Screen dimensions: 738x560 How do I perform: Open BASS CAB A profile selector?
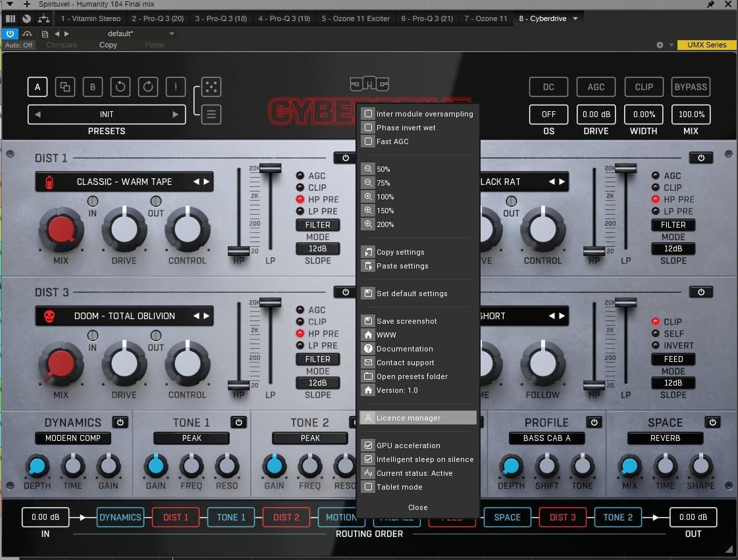[547, 438]
